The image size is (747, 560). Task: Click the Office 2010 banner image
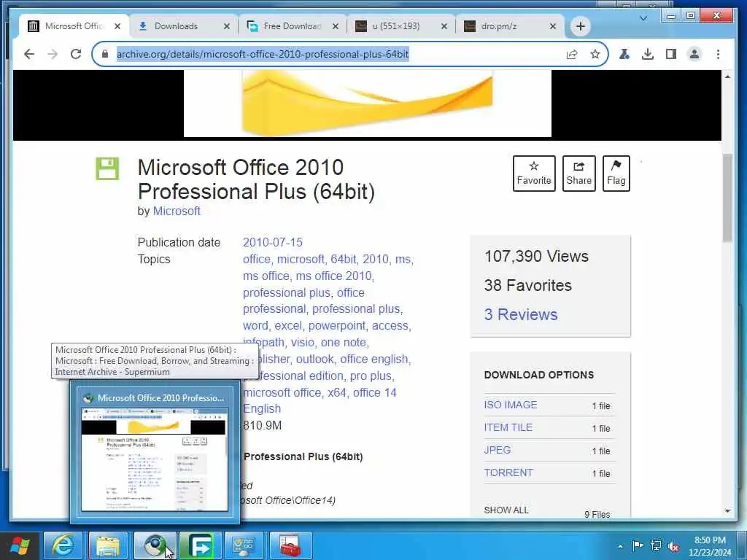click(368, 104)
